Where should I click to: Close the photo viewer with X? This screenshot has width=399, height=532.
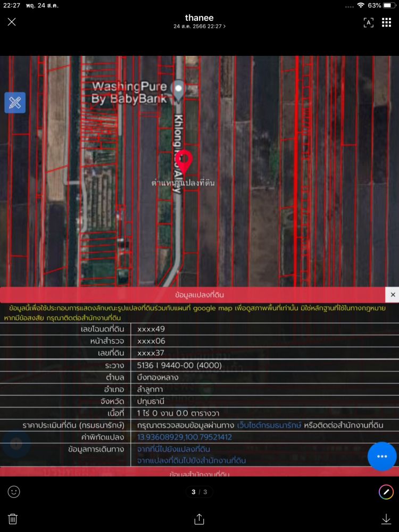pos(12,22)
